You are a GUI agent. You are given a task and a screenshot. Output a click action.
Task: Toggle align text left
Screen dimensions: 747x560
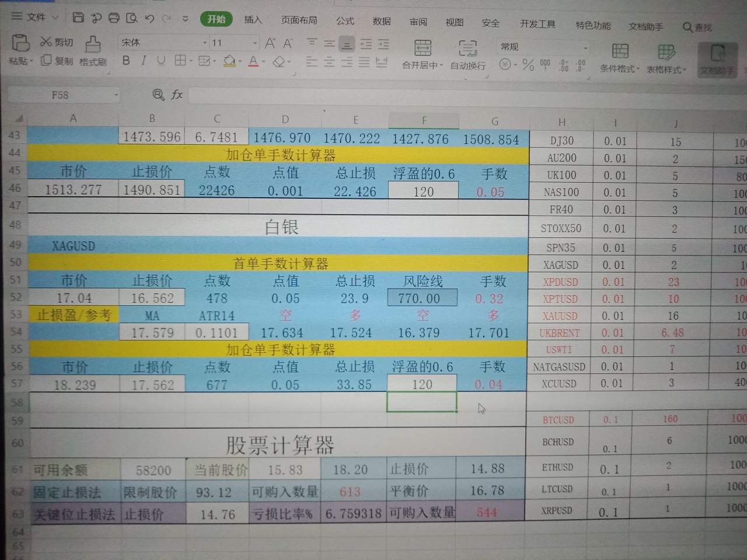[312, 61]
